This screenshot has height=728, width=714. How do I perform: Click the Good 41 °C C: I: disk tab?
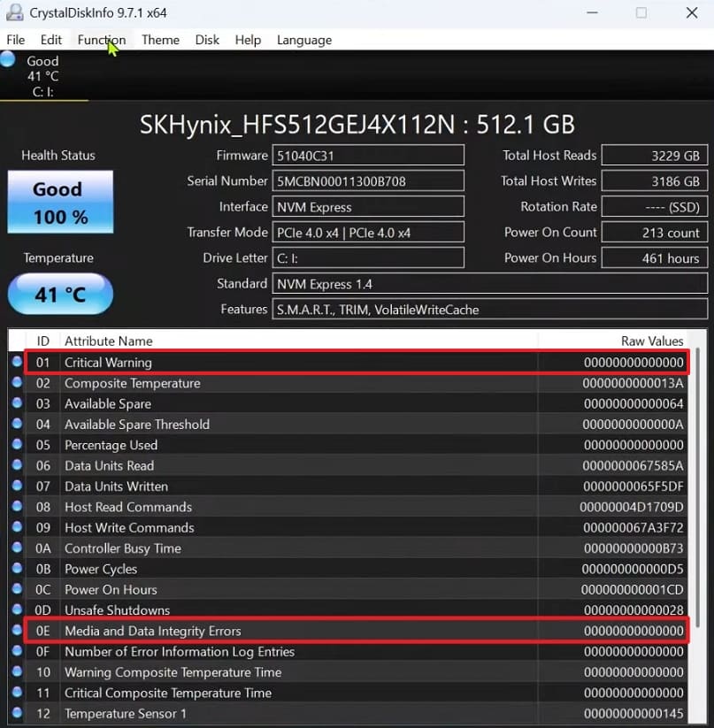(43, 76)
